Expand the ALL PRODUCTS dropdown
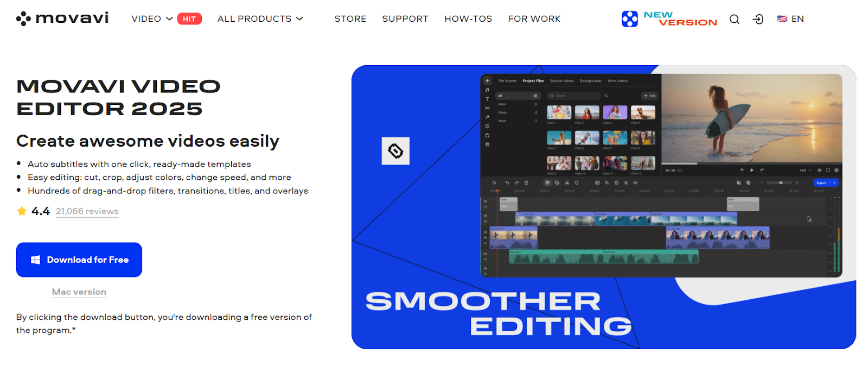Viewport: 868px width, 372px height. pos(260,19)
